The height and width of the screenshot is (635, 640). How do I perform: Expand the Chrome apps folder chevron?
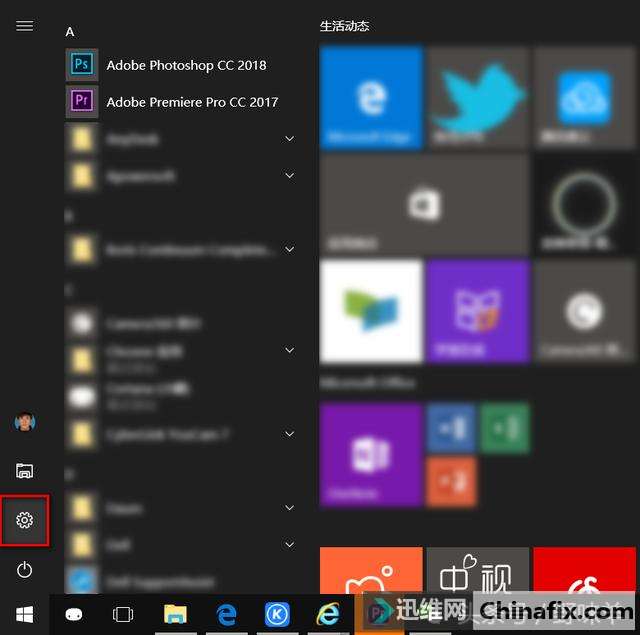[x=289, y=350]
